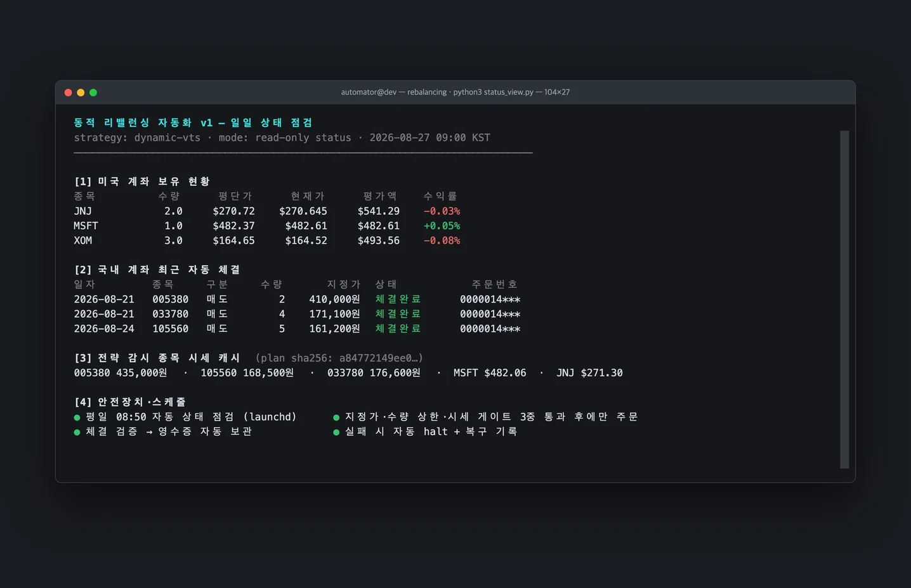Click the '평일 08:50 자동 상태 점검 (launchd)' line
The image size is (911, 588).
click(x=191, y=417)
